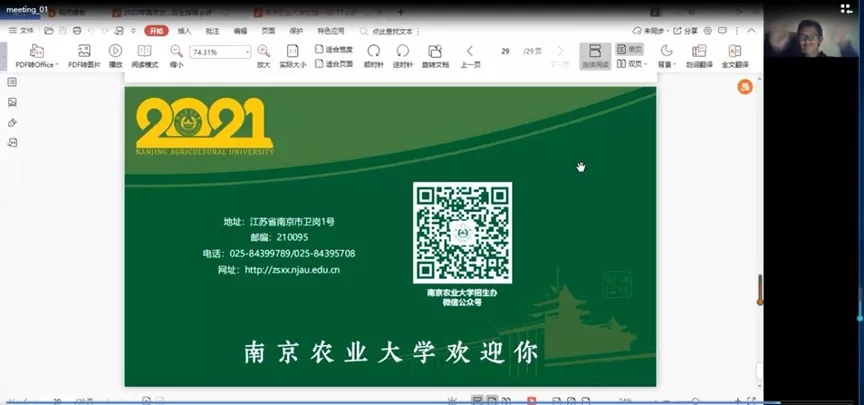The height and width of the screenshot is (405, 864).
Task: Click the page number field showing 29
Action: 506,51
